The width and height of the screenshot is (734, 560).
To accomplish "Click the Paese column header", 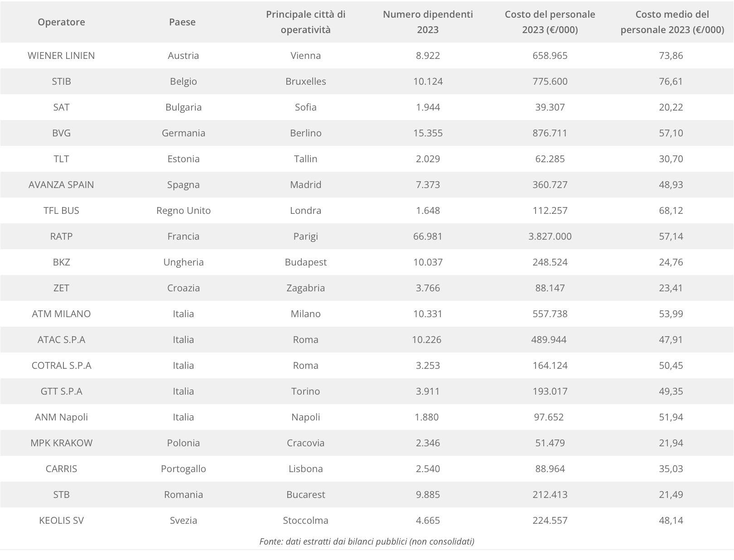I will [182, 22].
